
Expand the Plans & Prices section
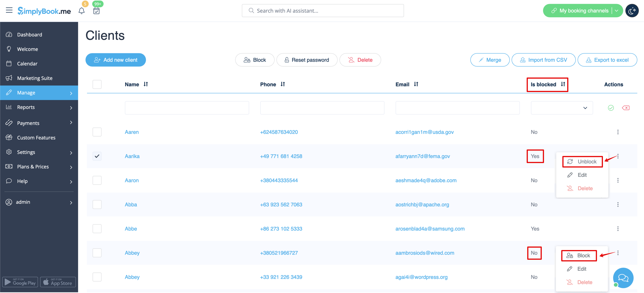tap(39, 167)
